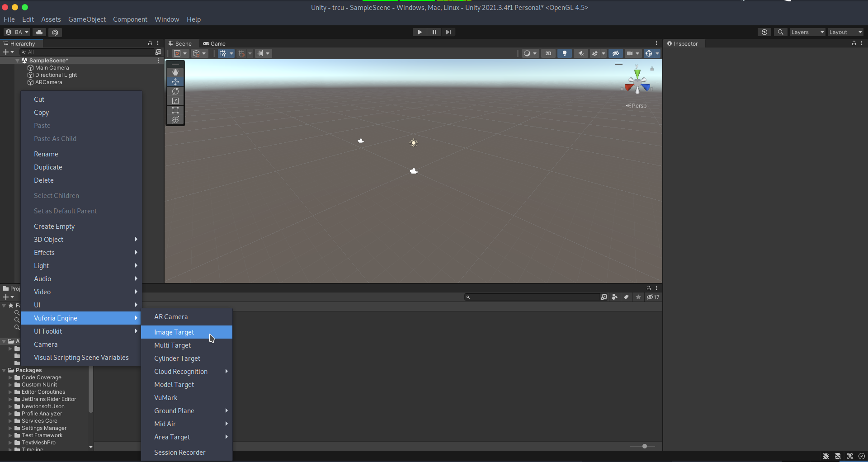
Task: Toggle the Project panel lock
Action: pos(649,288)
